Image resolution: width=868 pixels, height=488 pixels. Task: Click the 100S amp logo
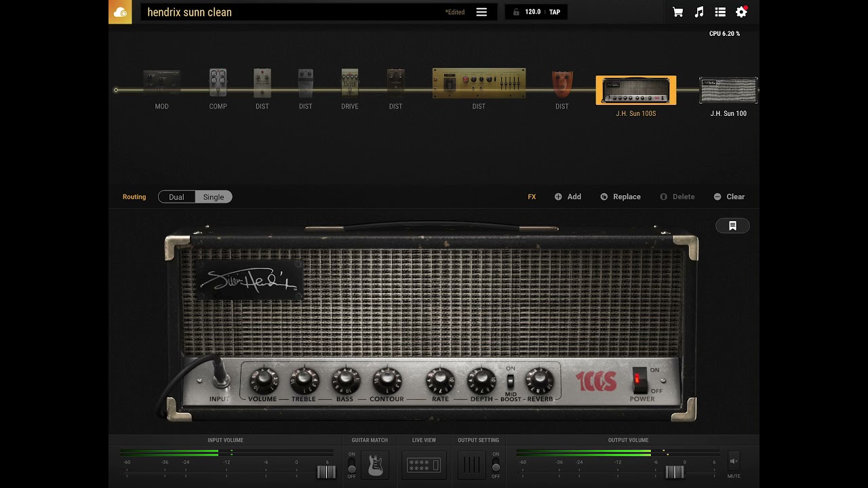pos(596,381)
